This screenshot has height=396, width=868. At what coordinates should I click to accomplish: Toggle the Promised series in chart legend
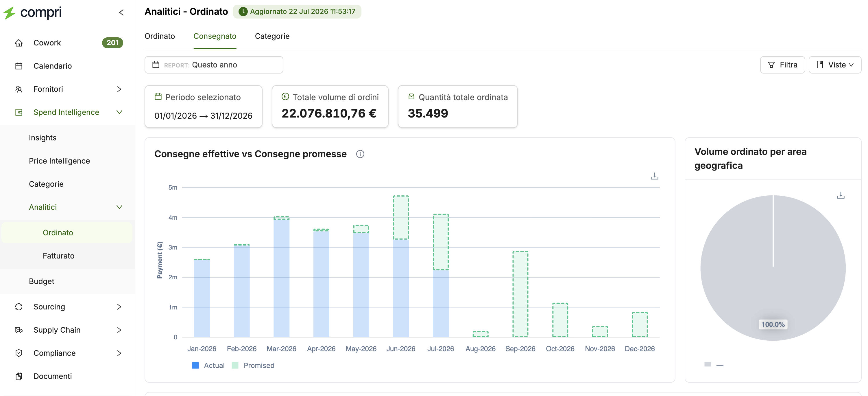coord(253,365)
